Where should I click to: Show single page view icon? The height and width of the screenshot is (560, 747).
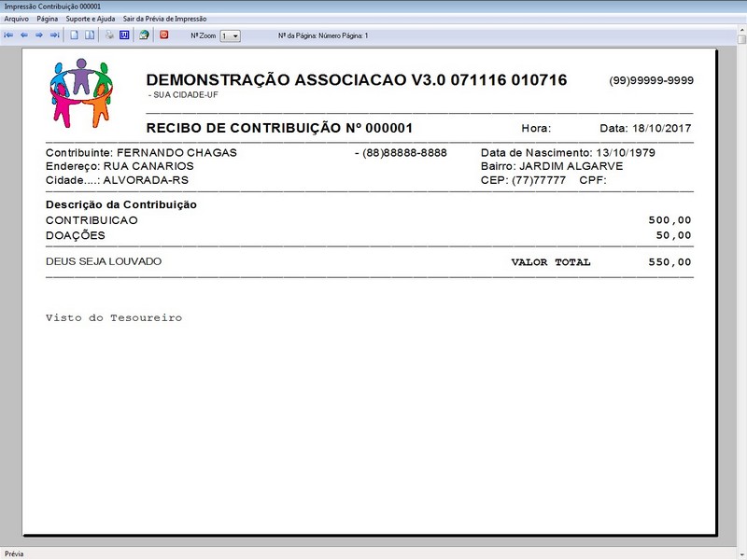click(75, 35)
